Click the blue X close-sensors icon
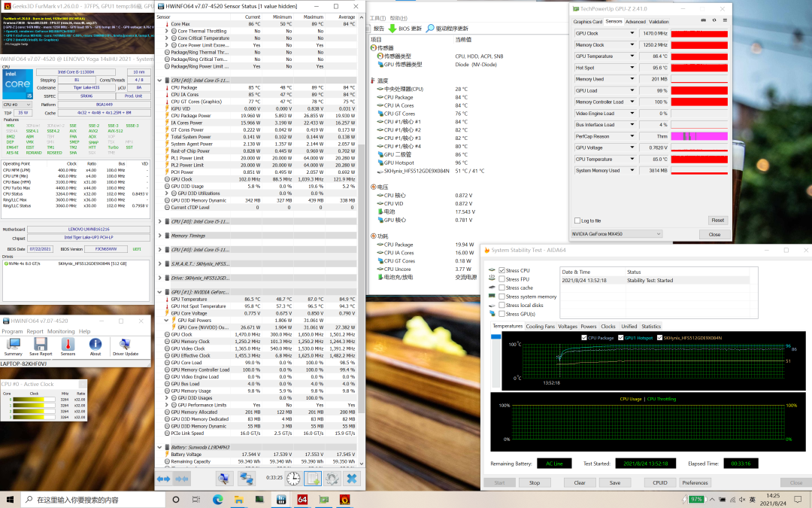This screenshot has width=812, height=508. pyautogui.click(x=352, y=478)
